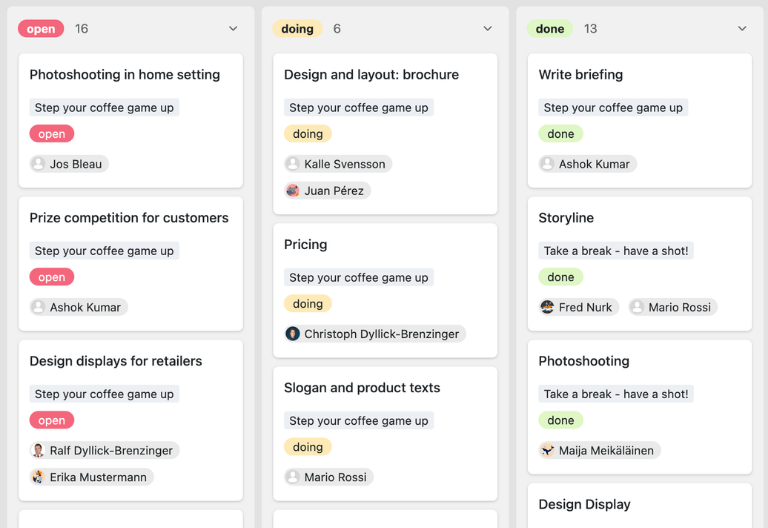Open the doing column chevron menu

(x=487, y=29)
